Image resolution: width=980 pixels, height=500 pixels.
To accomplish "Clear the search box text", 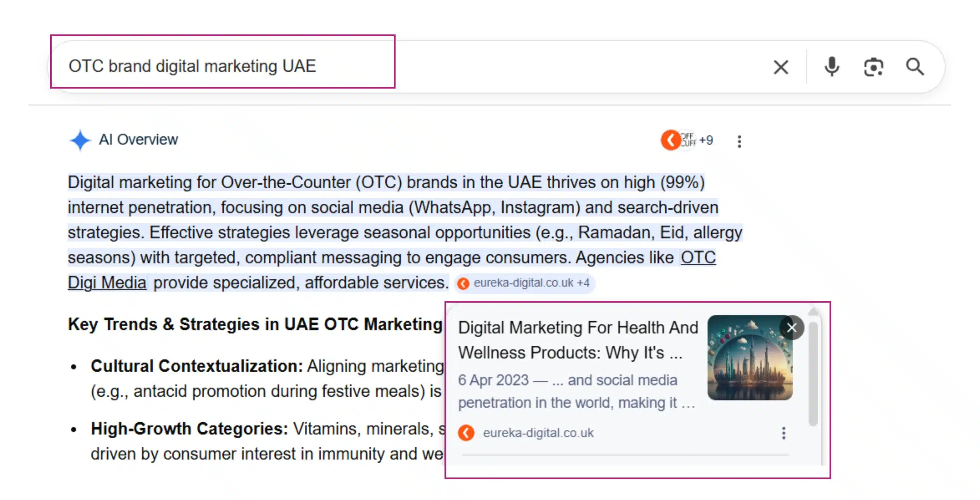I will (x=781, y=67).
